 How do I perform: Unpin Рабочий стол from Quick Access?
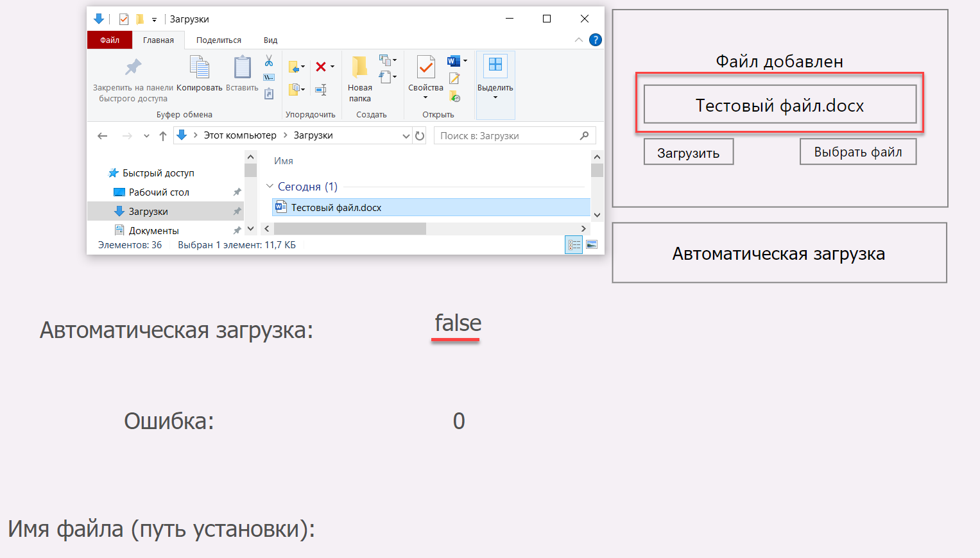point(236,192)
